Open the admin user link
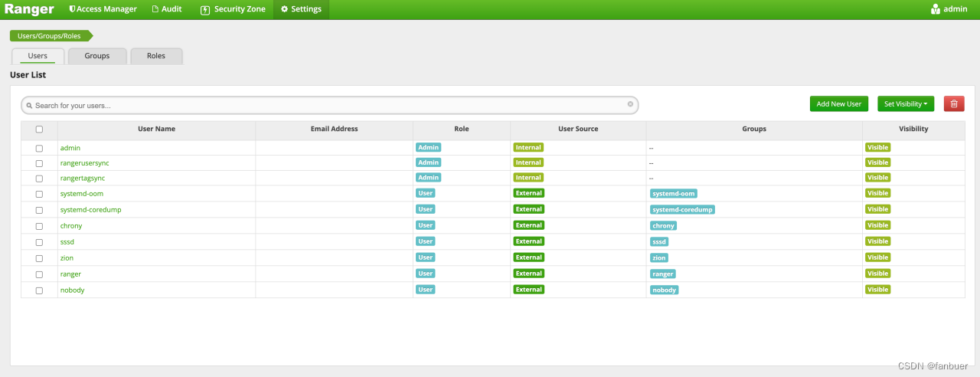The image size is (980, 377). point(70,148)
